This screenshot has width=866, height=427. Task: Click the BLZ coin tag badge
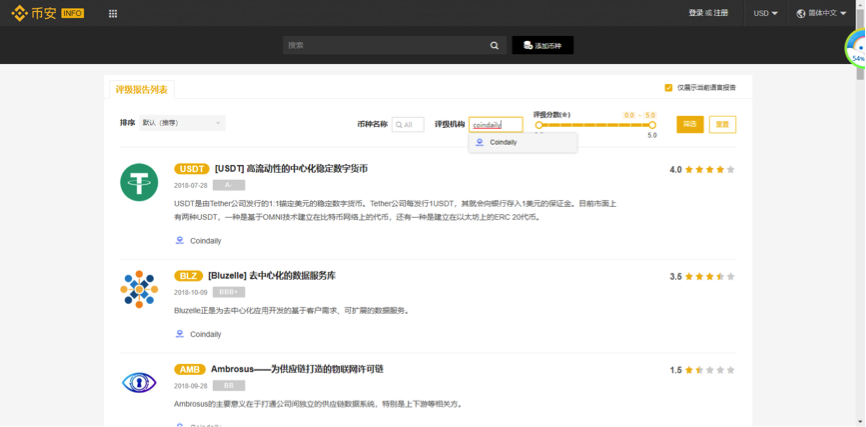(x=188, y=276)
